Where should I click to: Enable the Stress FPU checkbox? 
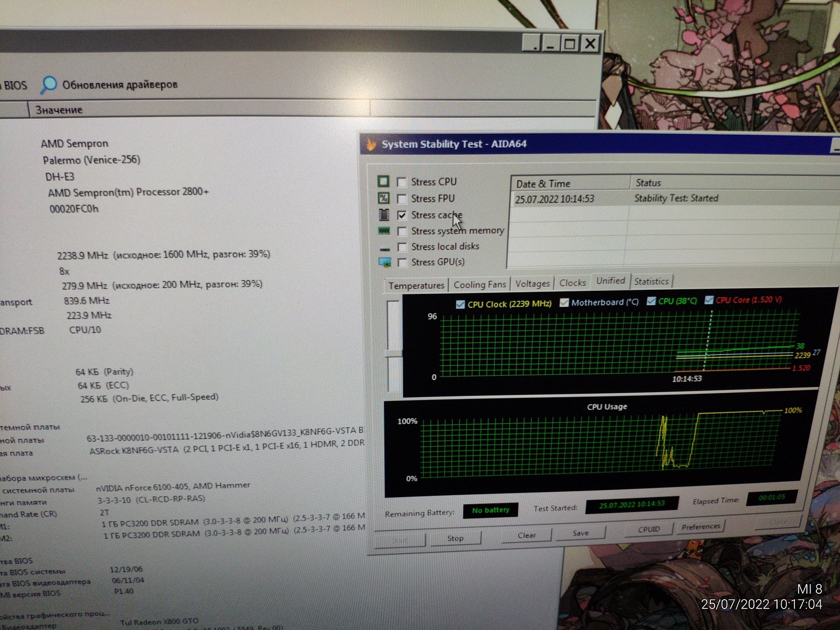pos(402,199)
